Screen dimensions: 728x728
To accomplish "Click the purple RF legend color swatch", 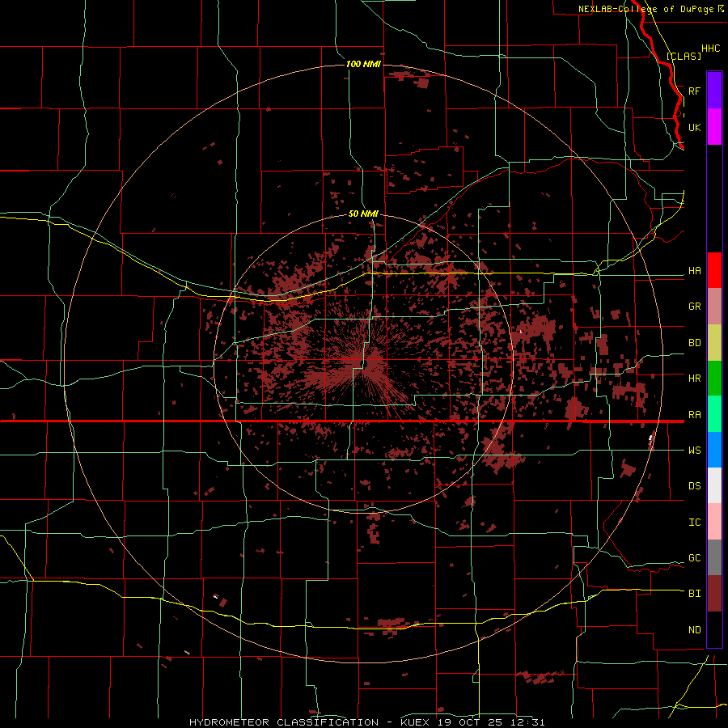I will tap(714, 91).
